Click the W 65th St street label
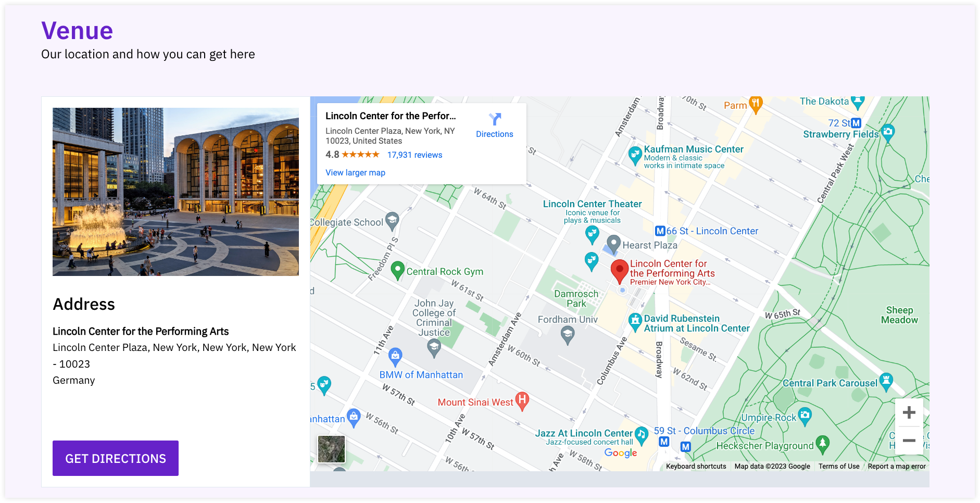980x503 pixels. pos(782,314)
